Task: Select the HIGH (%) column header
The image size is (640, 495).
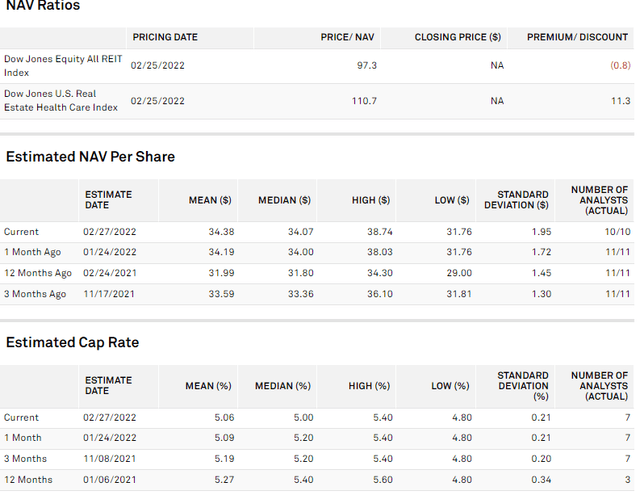Action: (x=369, y=386)
